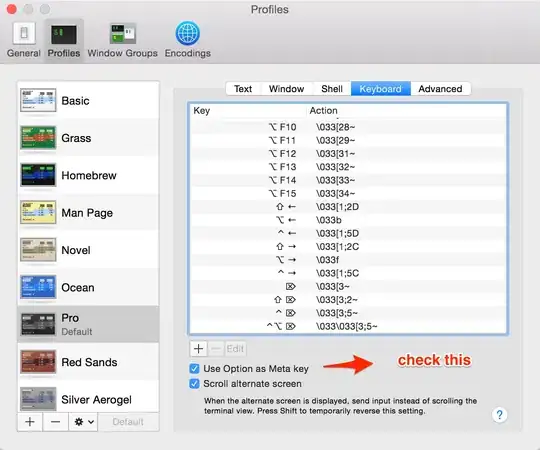Open the Window Groups pane icon

click(x=123, y=34)
